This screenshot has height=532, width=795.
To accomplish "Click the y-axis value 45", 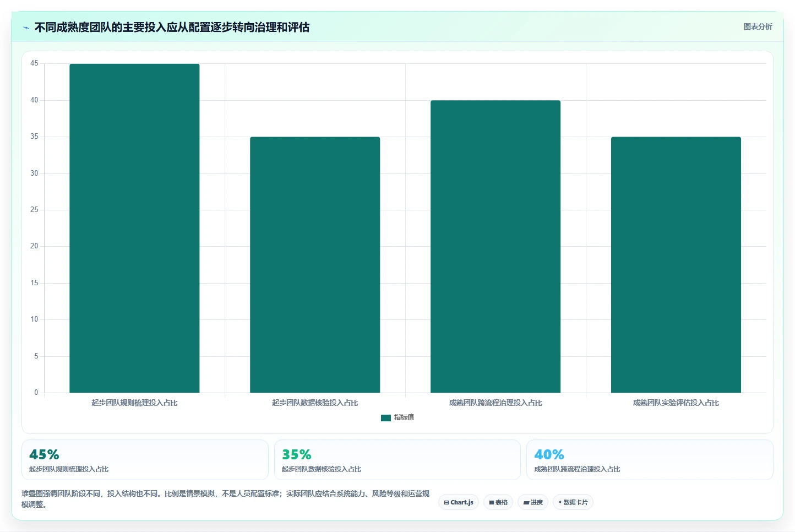I will tap(34, 63).
